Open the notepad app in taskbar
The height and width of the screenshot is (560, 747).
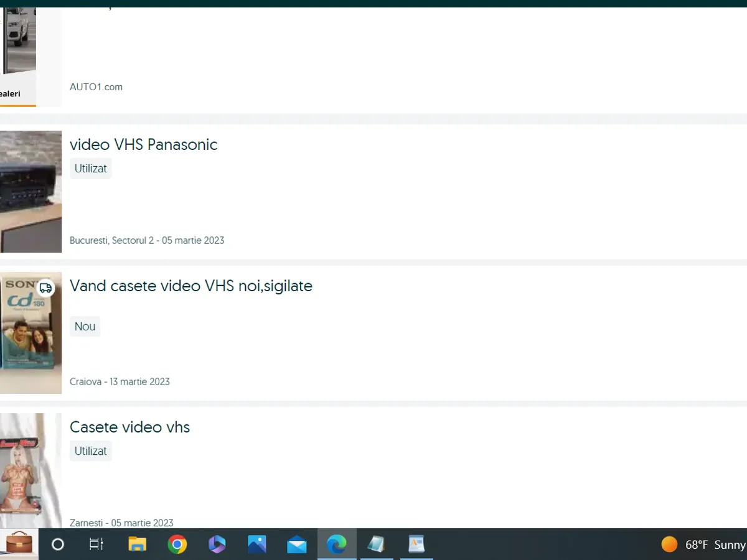376,544
